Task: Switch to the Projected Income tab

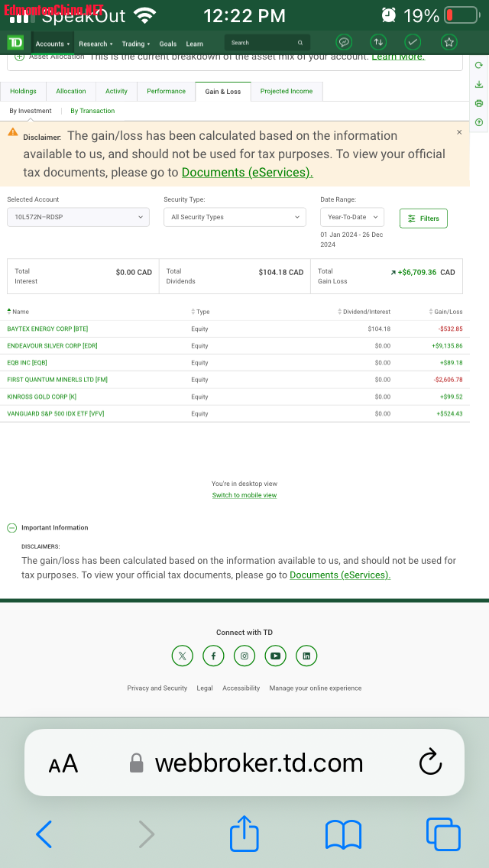Action: pyautogui.click(x=286, y=92)
